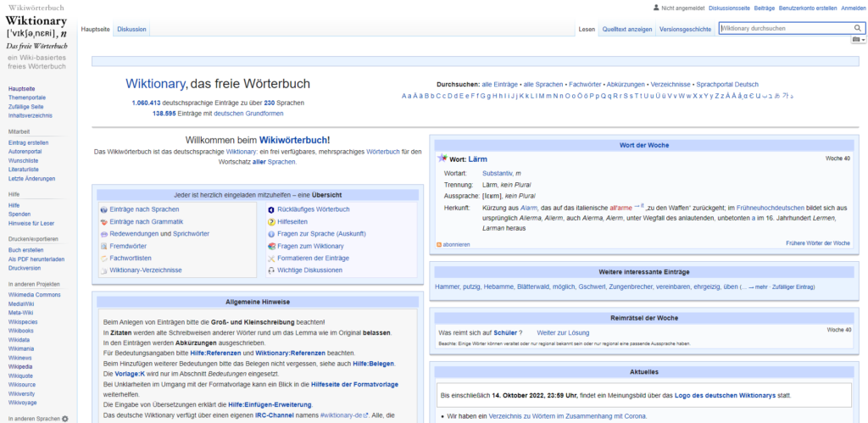Open Letzte Änderungen sidebar link
Viewport: 868px width, 423px height.
[x=31, y=178]
